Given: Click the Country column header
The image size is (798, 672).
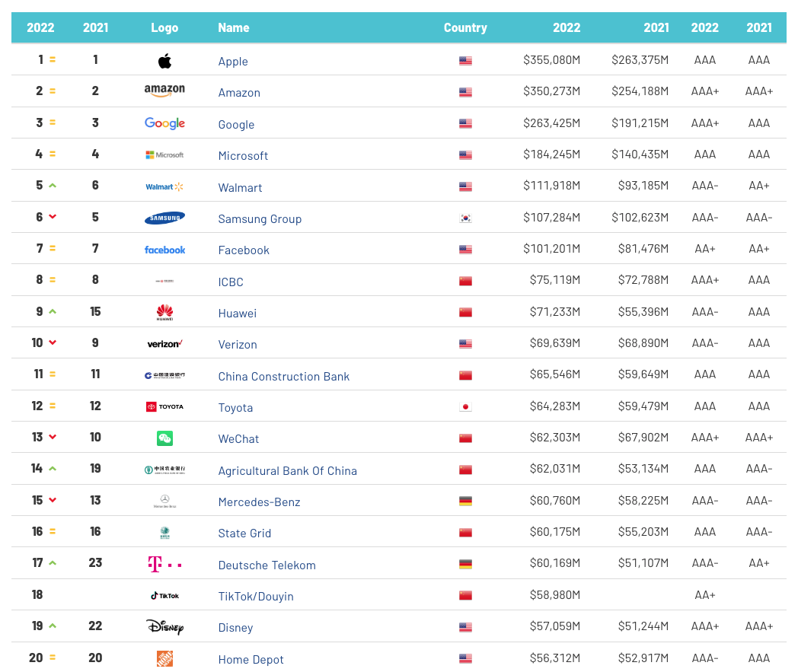Looking at the screenshot, I should (x=465, y=27).
